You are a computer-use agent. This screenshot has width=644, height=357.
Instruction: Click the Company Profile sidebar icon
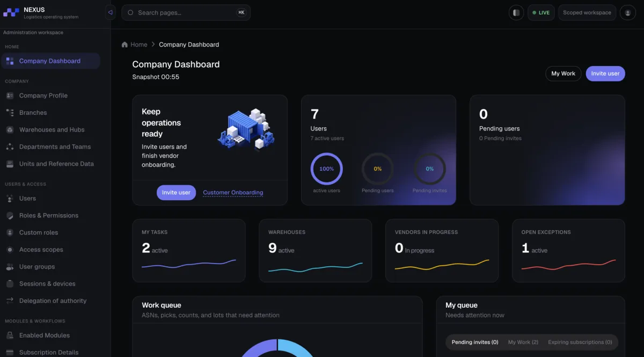click(x=10, y=96)
